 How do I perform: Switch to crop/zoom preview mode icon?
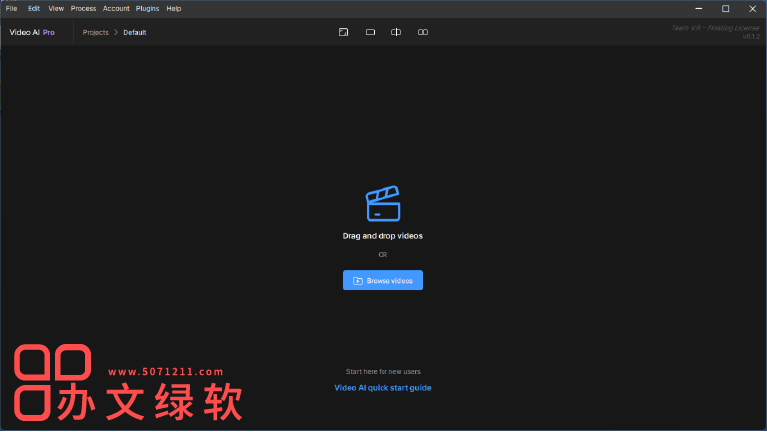(x=343, y=32)
